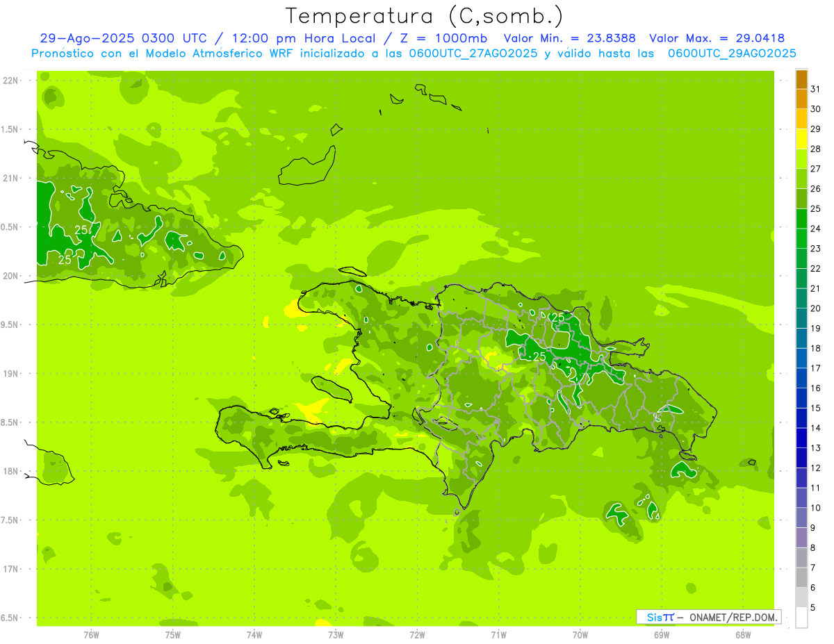
Task: Click the "31" color bar label
Action: pos(815,89)
